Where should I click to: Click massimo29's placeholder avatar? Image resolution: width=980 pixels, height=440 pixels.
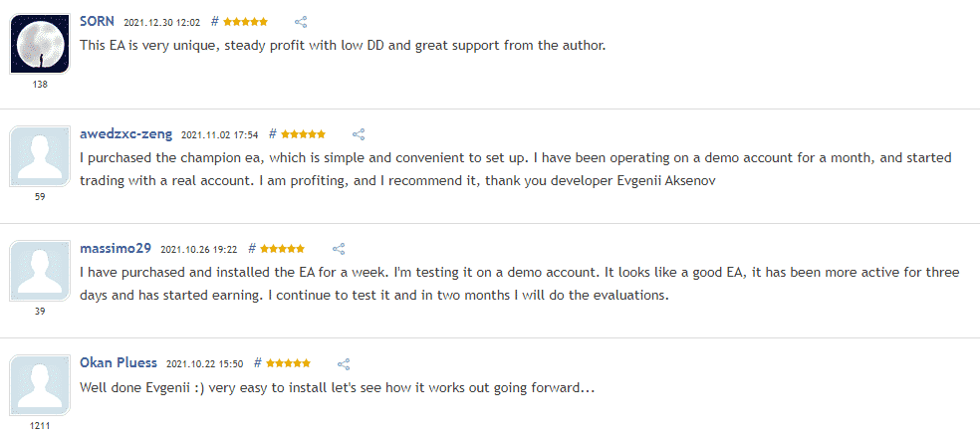(40, 271)
